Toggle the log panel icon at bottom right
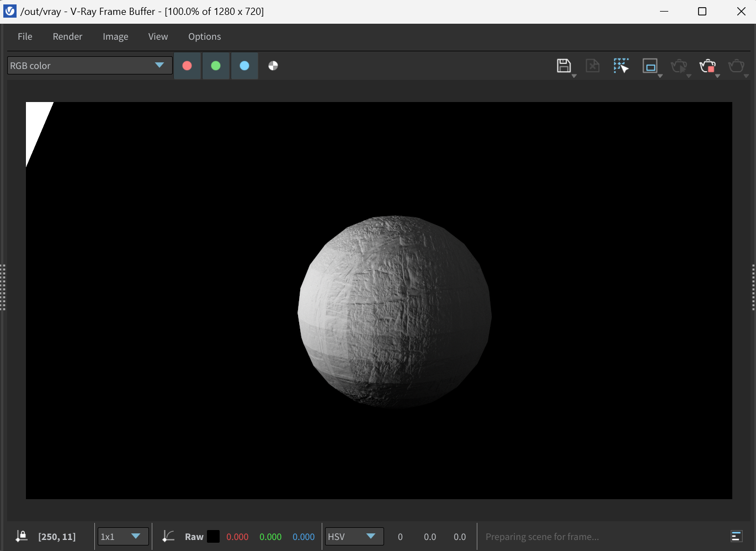The height and width of the screenshot is (551, 756). pyautogui.click(x=736, y=536)
